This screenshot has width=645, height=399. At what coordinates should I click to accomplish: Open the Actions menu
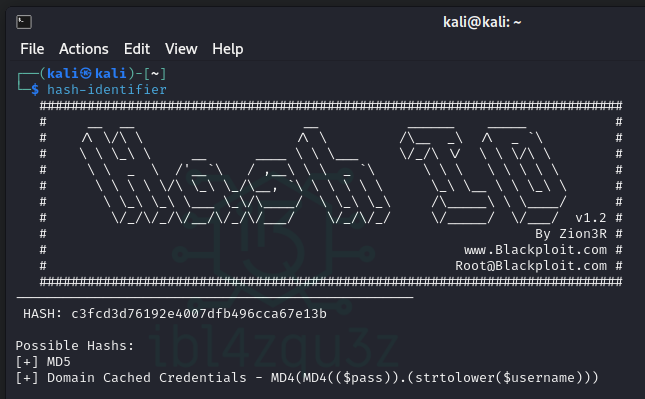84,49
